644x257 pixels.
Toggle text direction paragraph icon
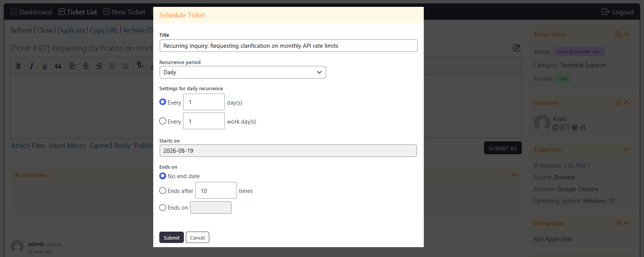(140, 65)
